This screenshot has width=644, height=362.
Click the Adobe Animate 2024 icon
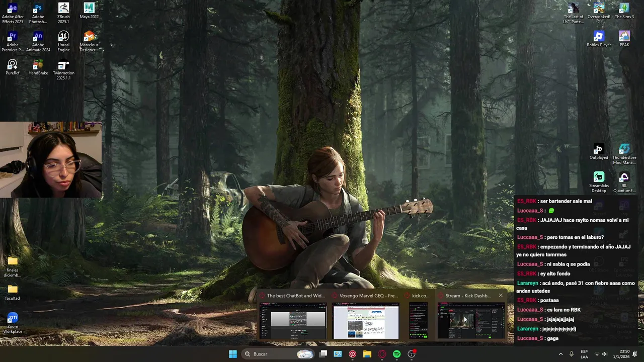(x=38, y=42)
